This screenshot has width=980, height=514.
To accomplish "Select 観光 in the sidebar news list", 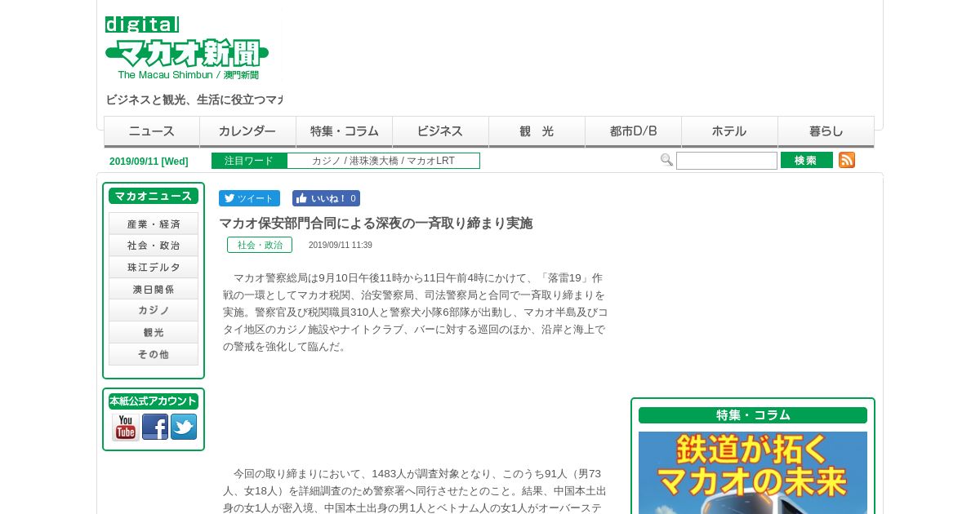I will click(154, 332).
